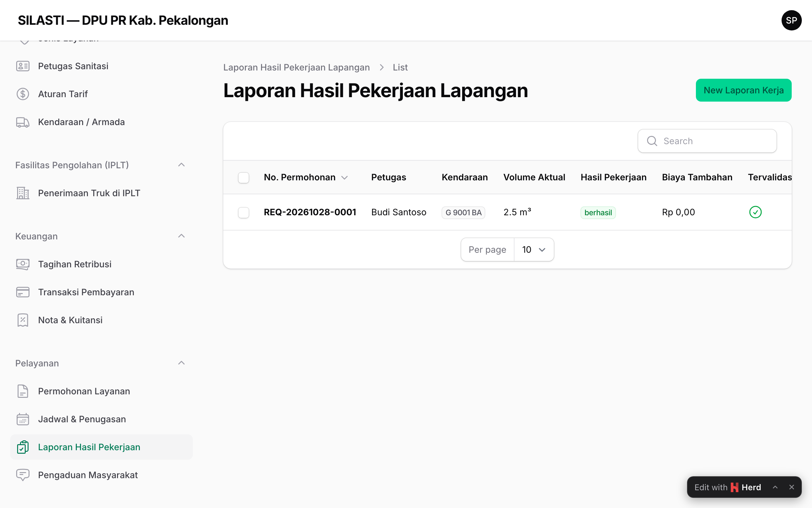Go to Kendaraan / Armada page
Viewport: 812px width, 508px height.
coord(101,122)
